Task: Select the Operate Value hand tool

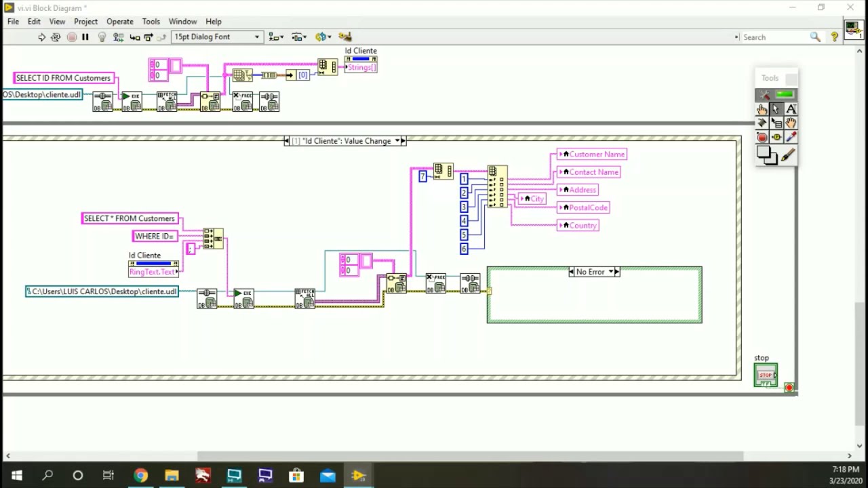Action: point(762,109)
